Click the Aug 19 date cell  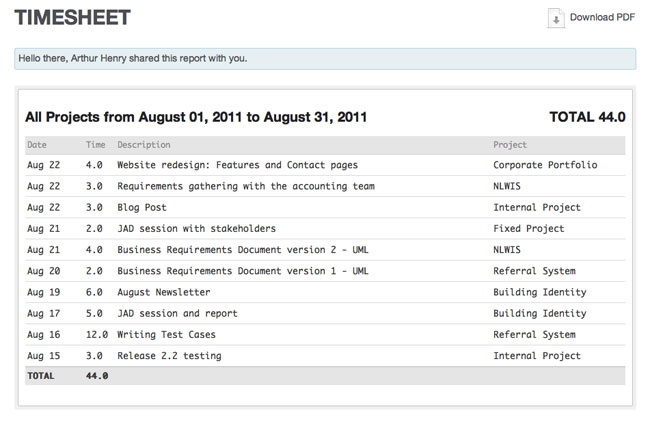coord(44,292)
